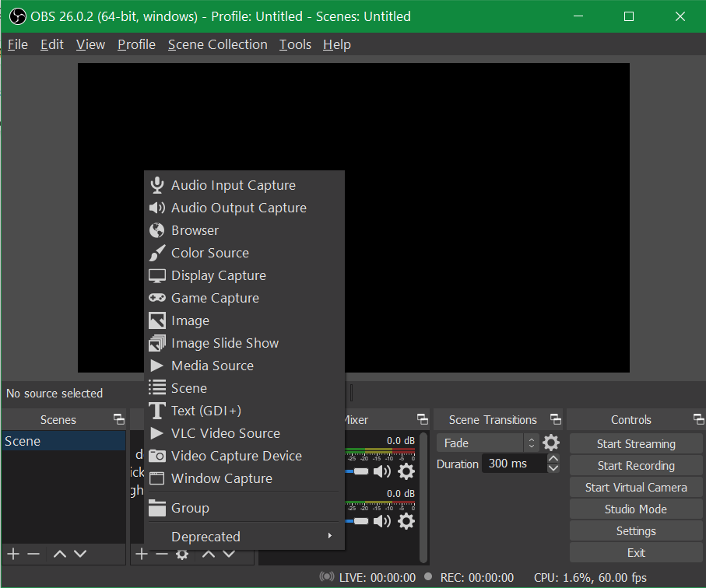The height and width of the screenshot is (588, 706).
Task: Open the Fade transition dropdown
Action: click(x=487, y=443)
